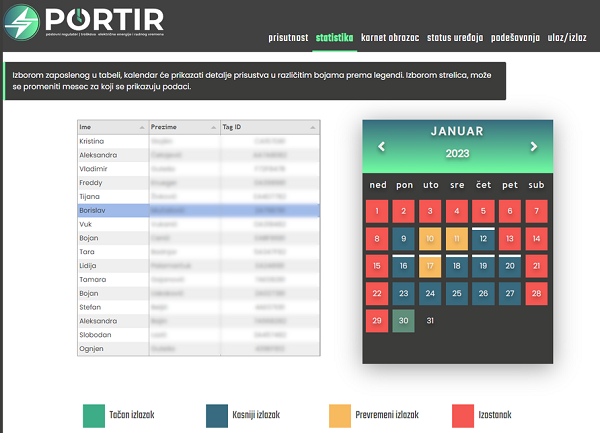Open the status uređaja tab

click(455, 38)
